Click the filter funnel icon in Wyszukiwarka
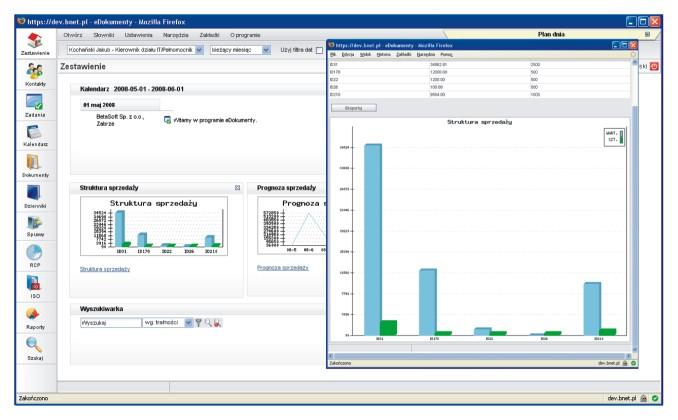678x420 pixels. coord(198,323)
